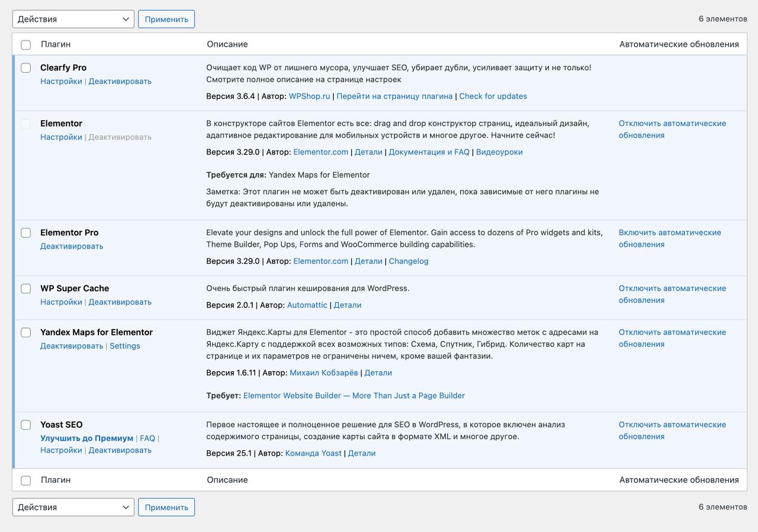This screenshot has height=532, width=758.
Task: Open WP Super Cache Настройки link
Action: [61, 302]
